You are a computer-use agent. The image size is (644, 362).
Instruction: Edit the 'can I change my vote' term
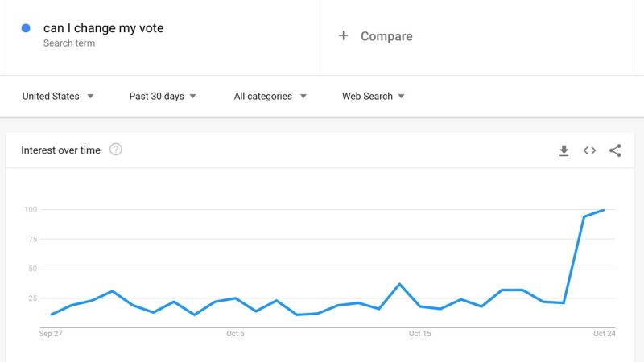(x=104, y=28)
